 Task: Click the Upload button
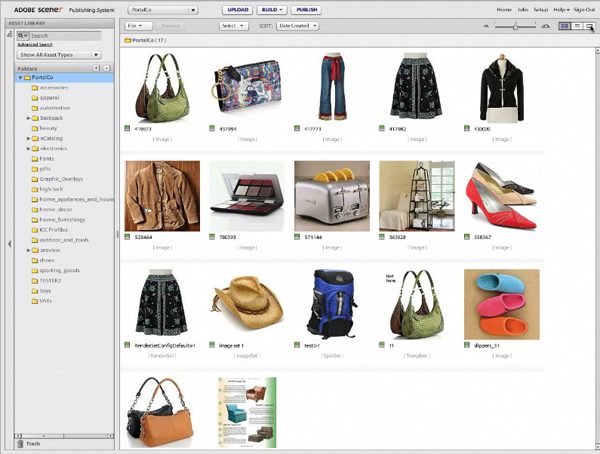(x=238, y=9)
